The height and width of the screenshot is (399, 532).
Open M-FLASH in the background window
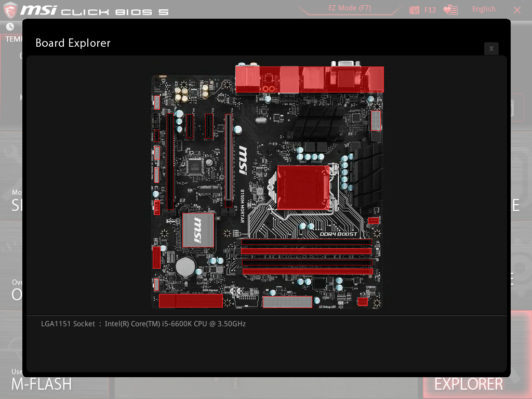42,384
